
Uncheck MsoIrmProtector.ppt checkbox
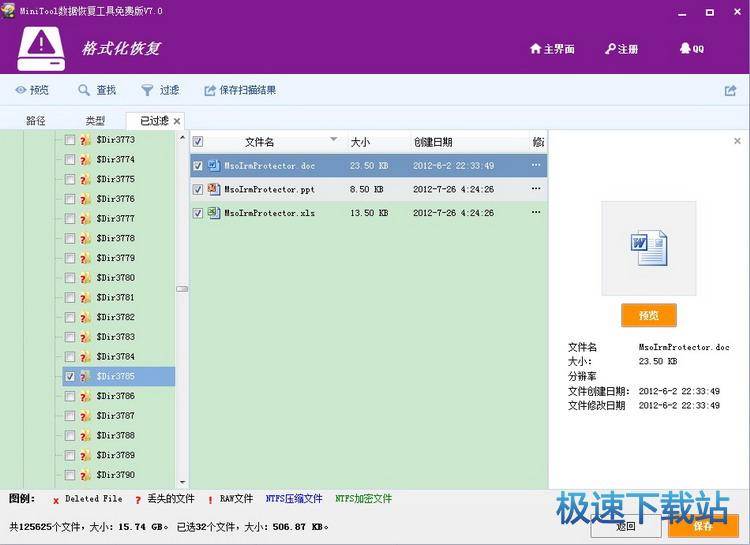point(198,189)
